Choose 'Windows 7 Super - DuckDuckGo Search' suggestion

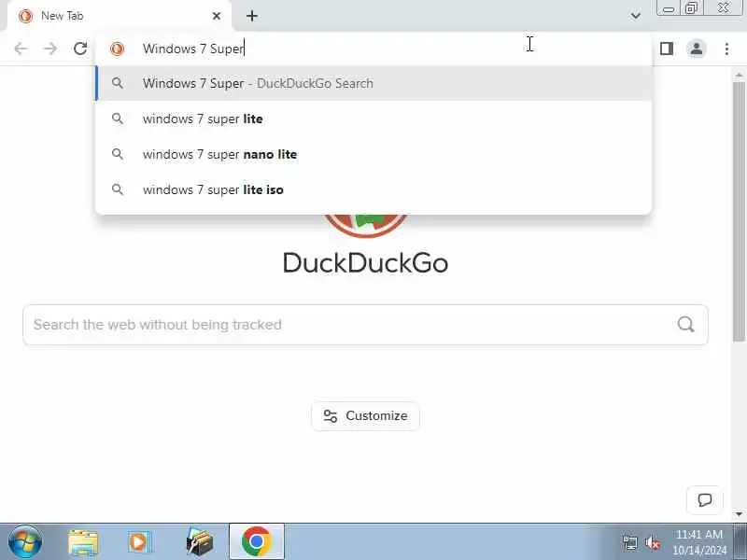pos(373,83)
